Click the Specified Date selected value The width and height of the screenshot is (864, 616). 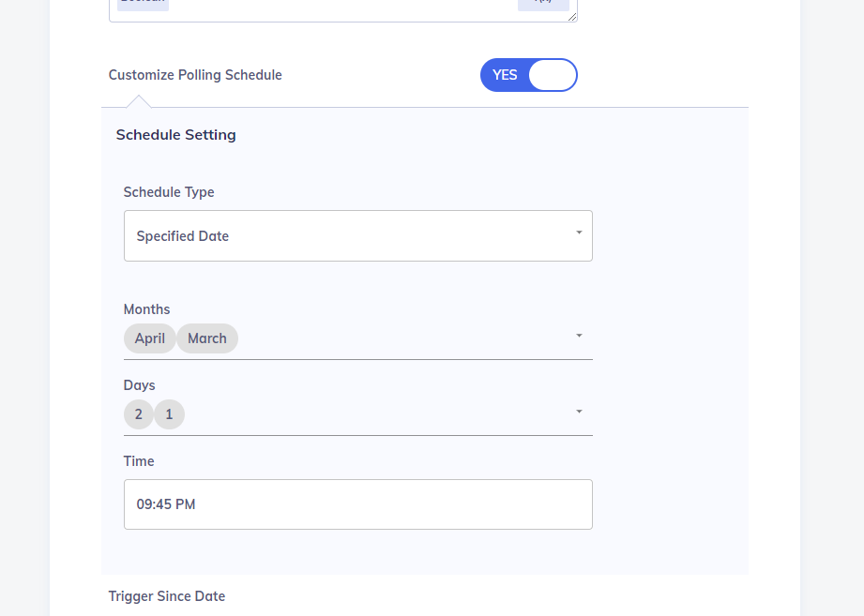[183, 235]
